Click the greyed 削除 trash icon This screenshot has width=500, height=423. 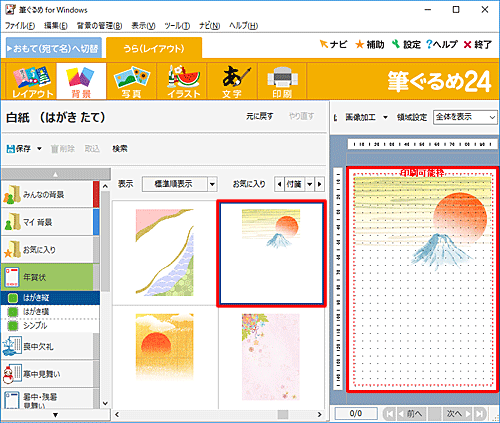62,148
